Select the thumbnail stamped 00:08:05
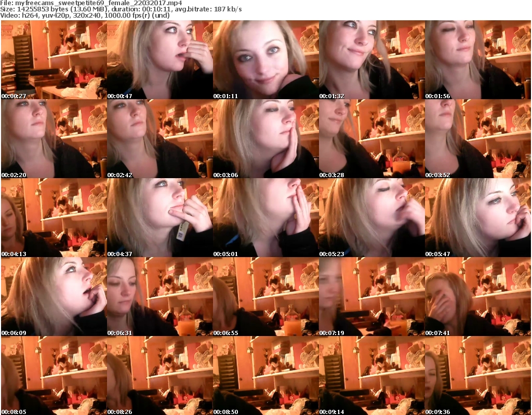Image resolution: width=532 pixels, height=415 pixels. point(54,376)
